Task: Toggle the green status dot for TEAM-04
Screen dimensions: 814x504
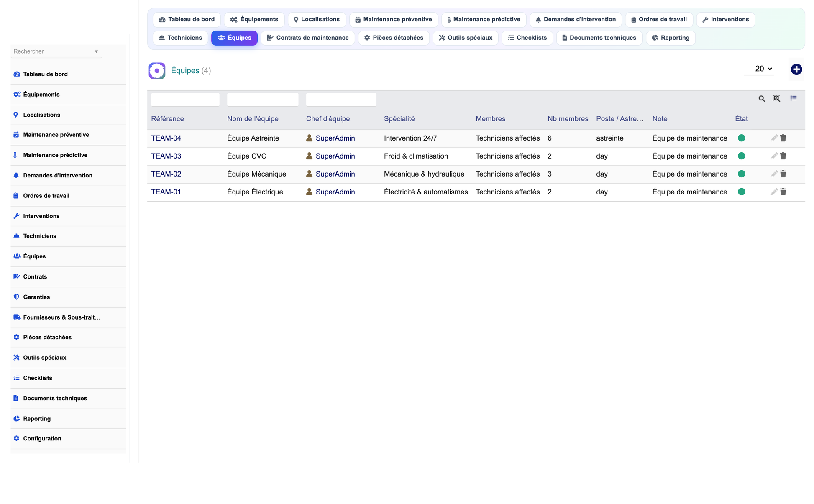Action: point(741,138)
